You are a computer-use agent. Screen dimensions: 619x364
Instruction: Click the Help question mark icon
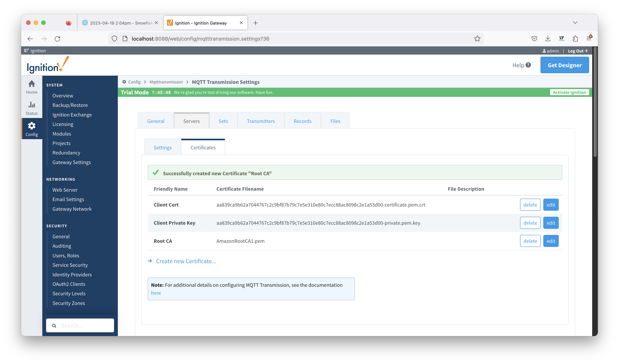[528, 65]
